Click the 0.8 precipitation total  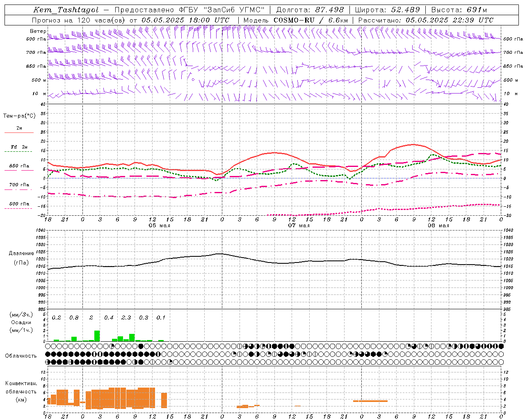coord(74,318)
